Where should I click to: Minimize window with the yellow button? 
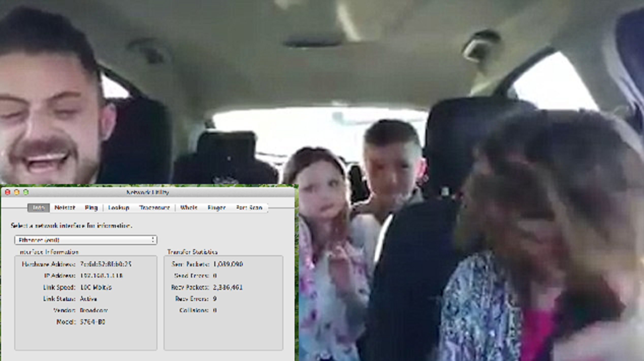pyautogui.click(x=17, y=192)
